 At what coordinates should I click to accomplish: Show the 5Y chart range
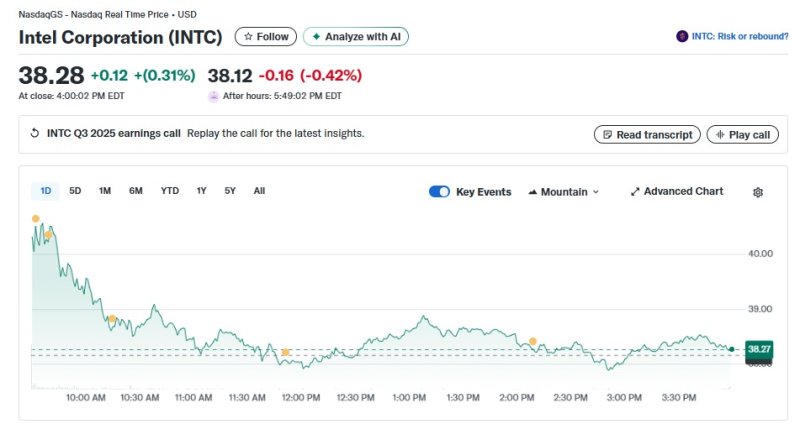click(x=230, y=191)
